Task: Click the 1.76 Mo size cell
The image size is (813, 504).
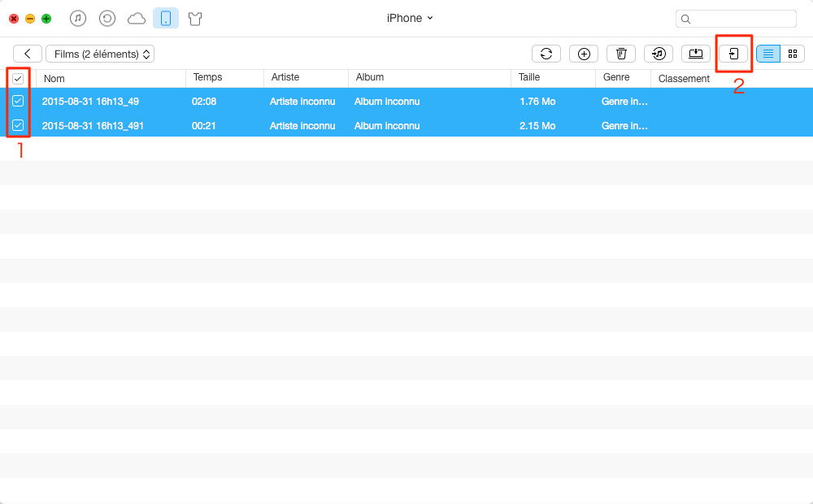Action: (x=537, y=102)
